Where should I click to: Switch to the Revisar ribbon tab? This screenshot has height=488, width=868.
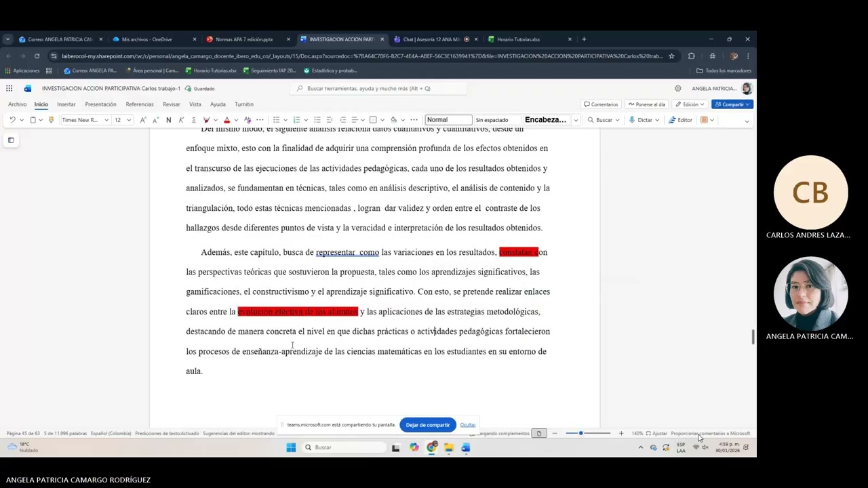172,104
